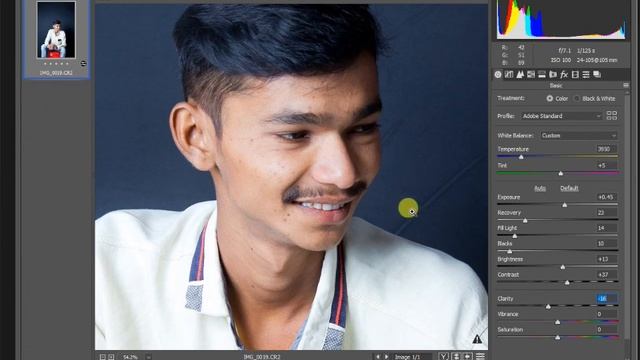Click the Contrast slider handle
This screenshot has height=360, width=640.
point(567,282)
